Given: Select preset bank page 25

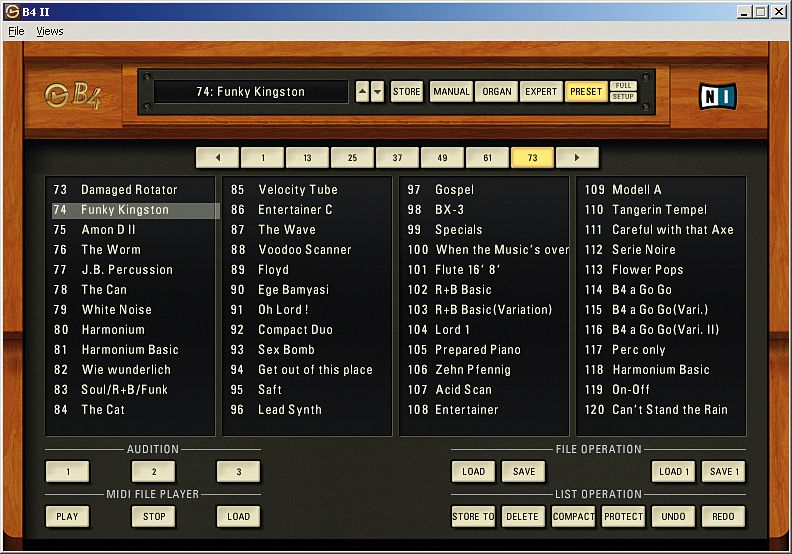Looking at the screenshot, I should [353, 158].
